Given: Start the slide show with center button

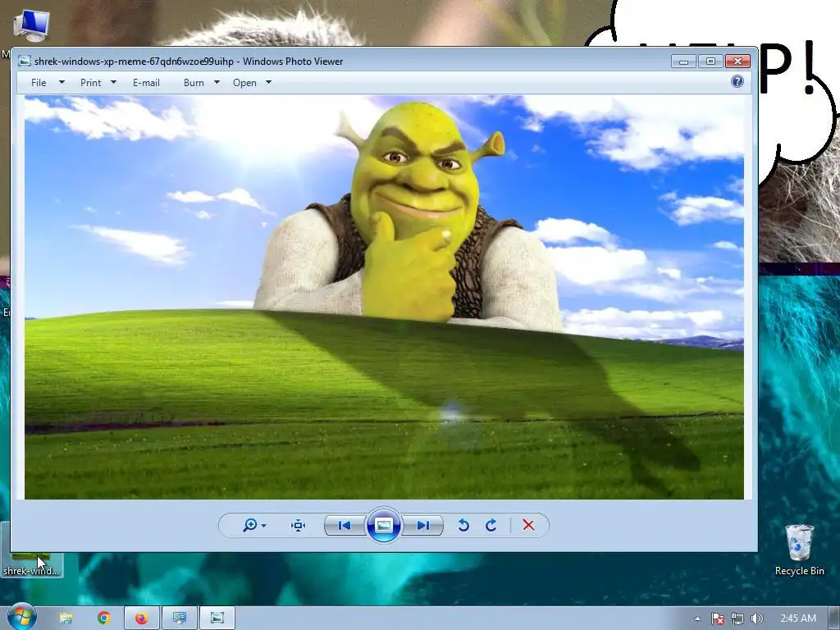Looking at the screenshot, I should tap(384, 525).
